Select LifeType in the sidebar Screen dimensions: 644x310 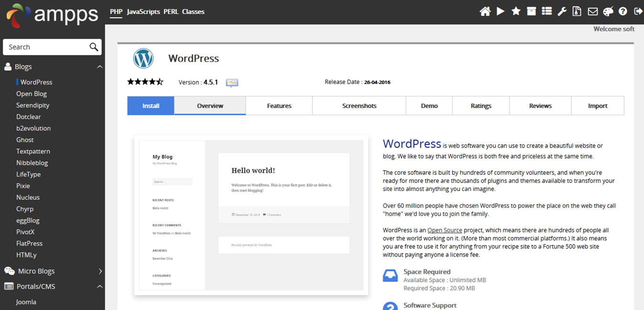29,174
